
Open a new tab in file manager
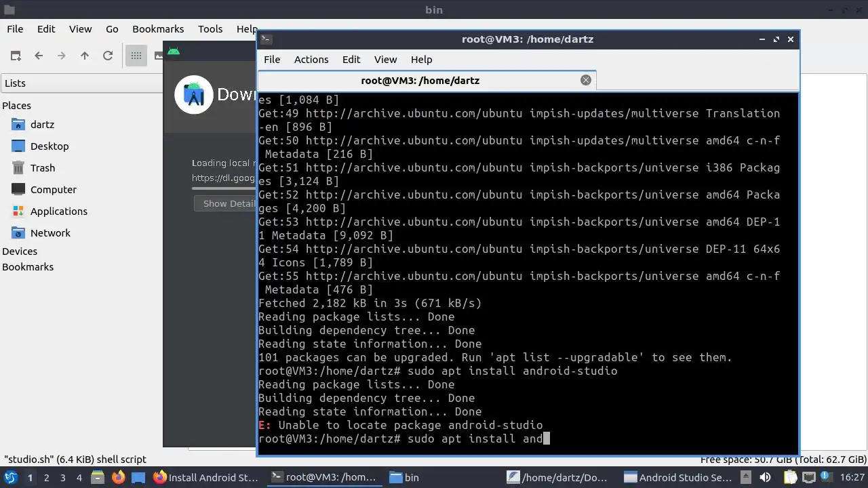pyautogui.click(x=16, y=56)
